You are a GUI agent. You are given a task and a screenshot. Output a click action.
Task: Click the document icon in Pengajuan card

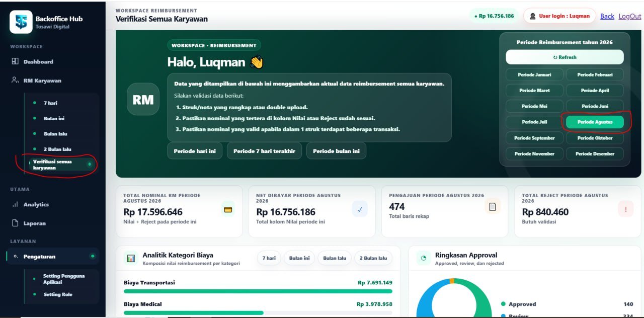pos(493,206)
